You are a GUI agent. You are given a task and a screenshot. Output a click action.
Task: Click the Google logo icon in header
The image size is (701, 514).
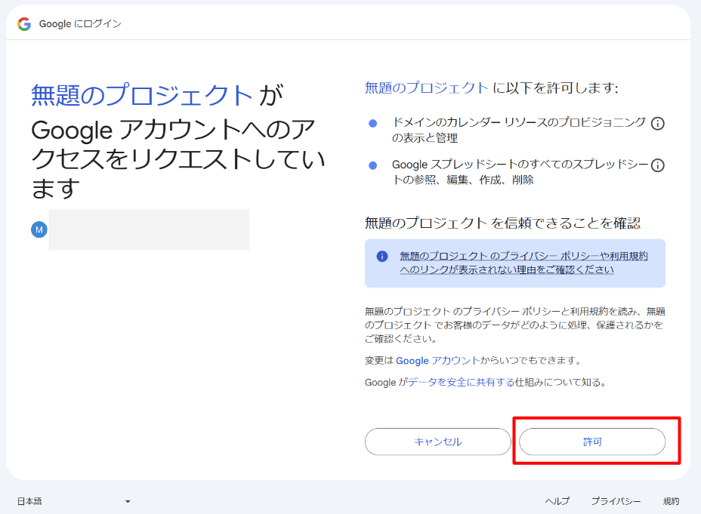click(24, 24)
